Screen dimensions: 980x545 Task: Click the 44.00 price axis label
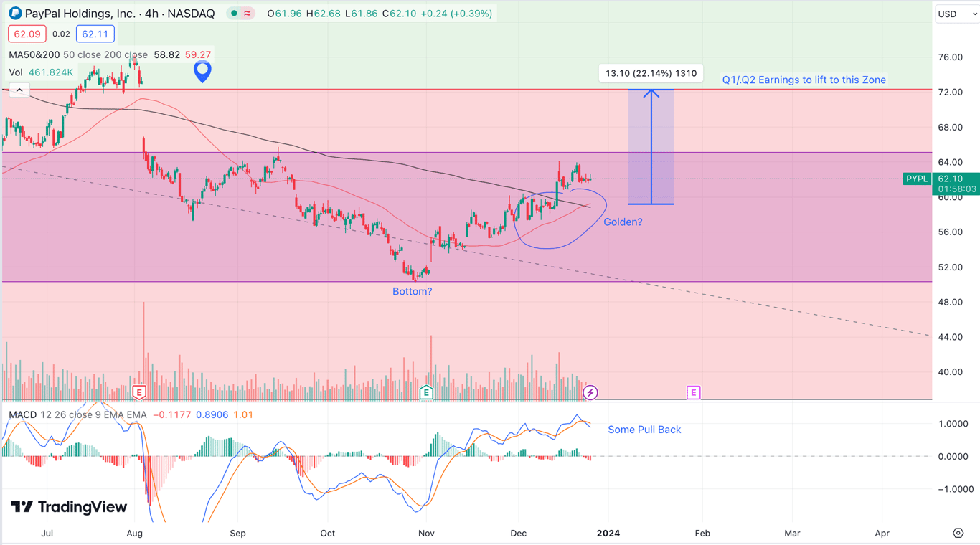[x=950, y=337]
